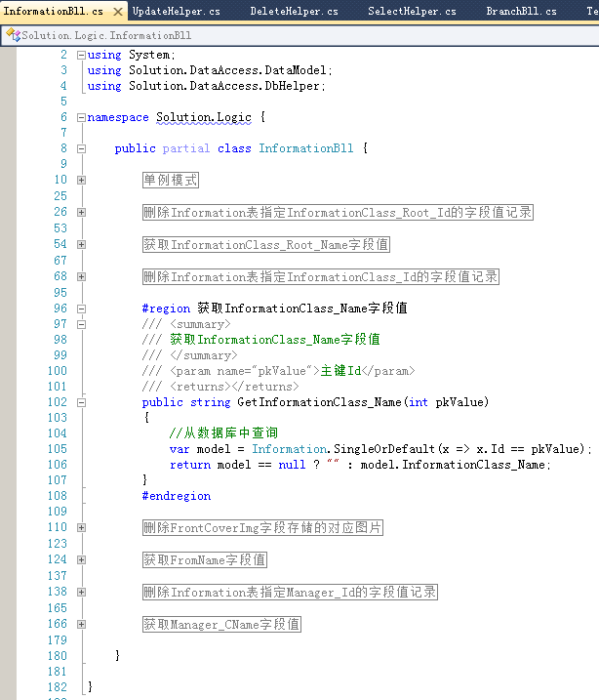Click the class icon in the navigation bar
Viewport: 599px width, 700px height.
[13, 35]
